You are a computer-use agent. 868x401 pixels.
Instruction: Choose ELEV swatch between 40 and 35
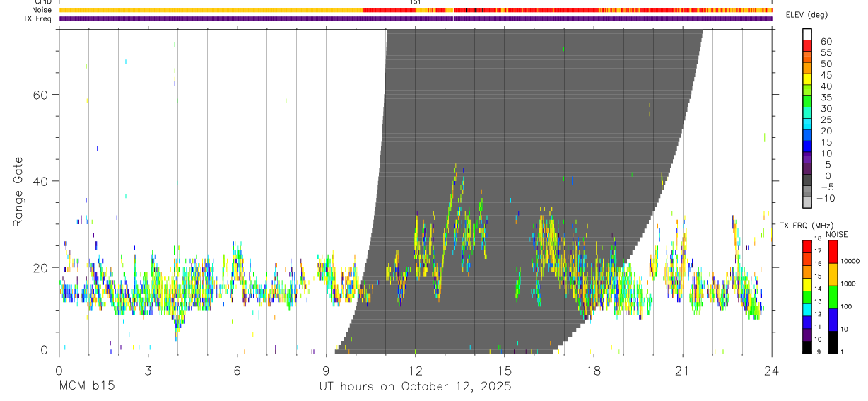[x=807, y=91]
